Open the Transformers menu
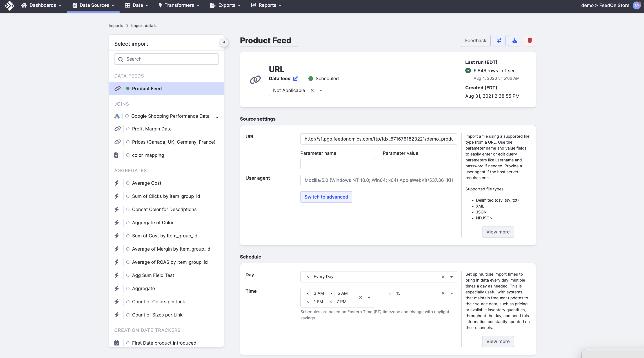The height and width of the screenshot is (358, 644). [x=179, y=5]
